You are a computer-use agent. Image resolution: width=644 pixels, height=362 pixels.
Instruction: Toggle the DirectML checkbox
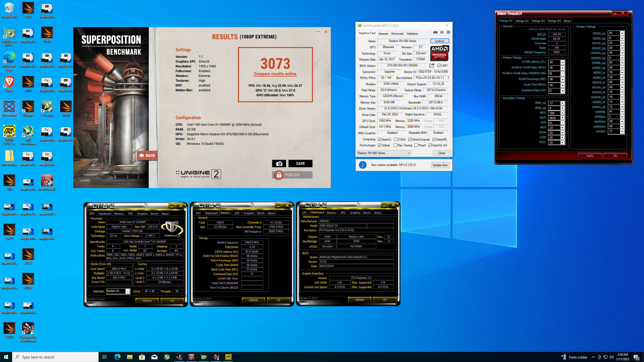(434, 140)
